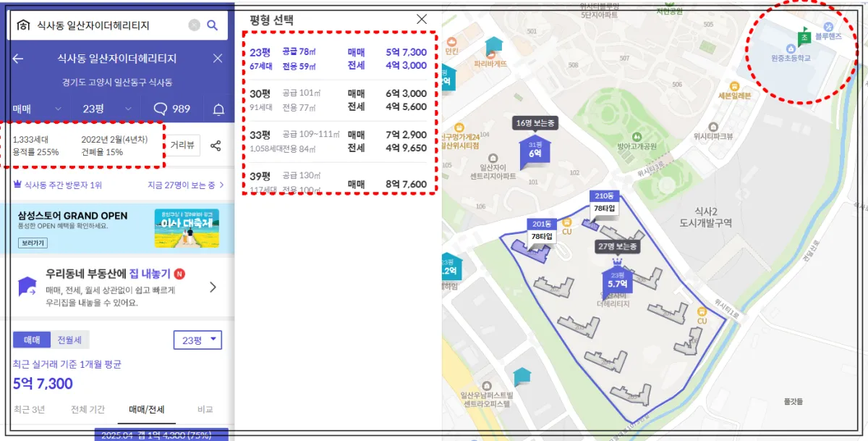Click the 식사2 도시개발구역 map label
Image resolution: width=868 pixels, height=441 pixels.
[x=707, y=217]
